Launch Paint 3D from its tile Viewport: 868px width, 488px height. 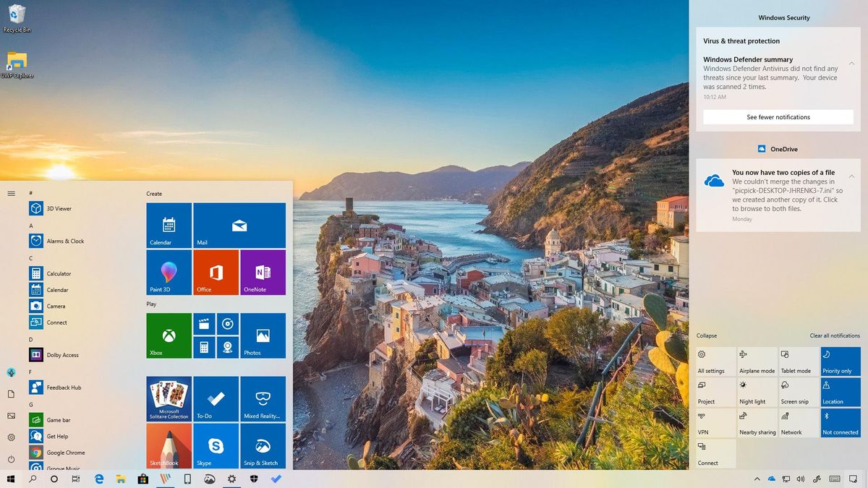point(169,273)
